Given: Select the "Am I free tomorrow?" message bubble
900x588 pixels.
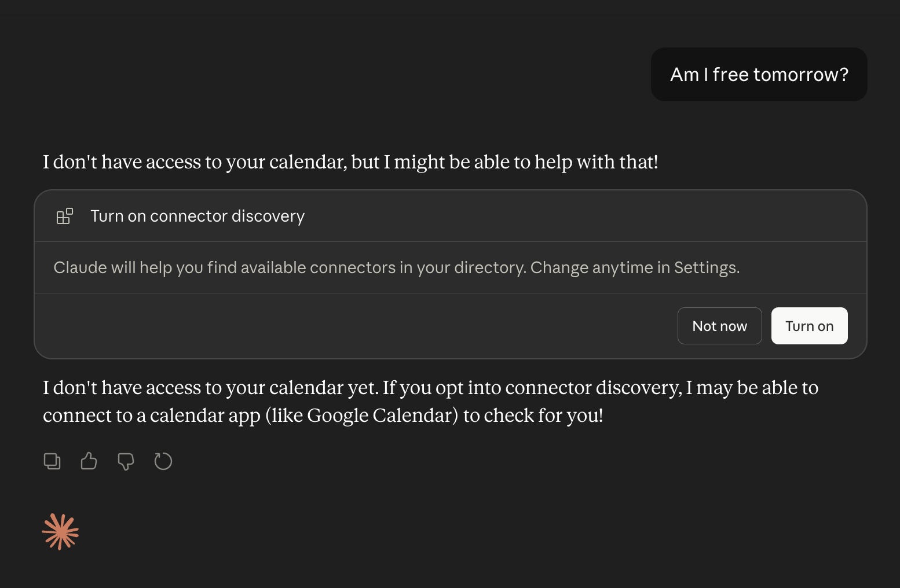Looking at the screenshot, I should (x=759, y=74).
